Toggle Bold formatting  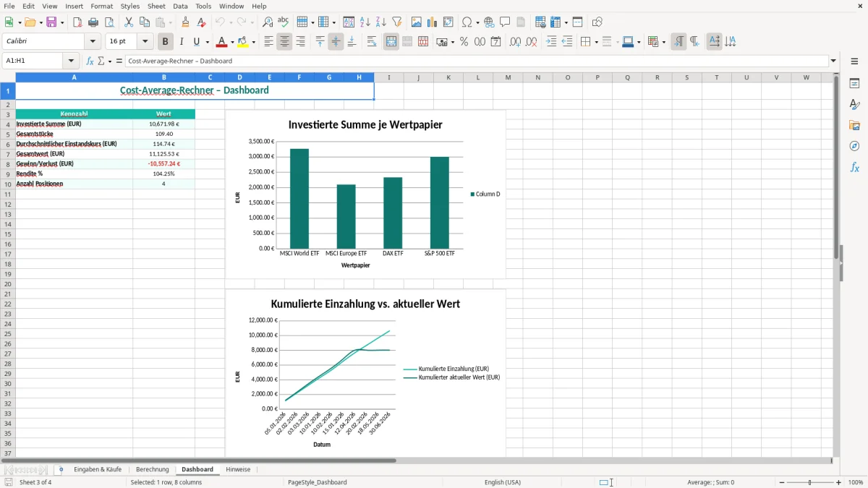coord(166,42)
